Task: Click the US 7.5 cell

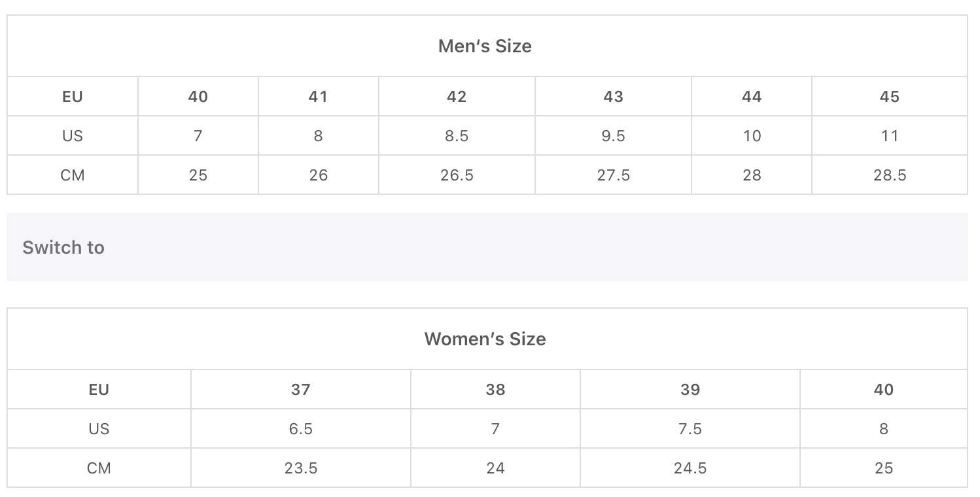Action: click(x=690, y=429)
